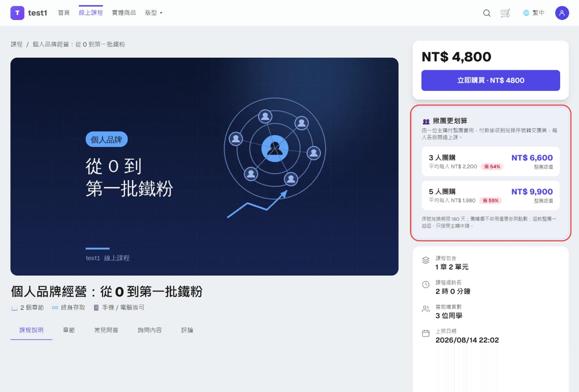Click the calendar icon beside listing date

tap(426, 333)
